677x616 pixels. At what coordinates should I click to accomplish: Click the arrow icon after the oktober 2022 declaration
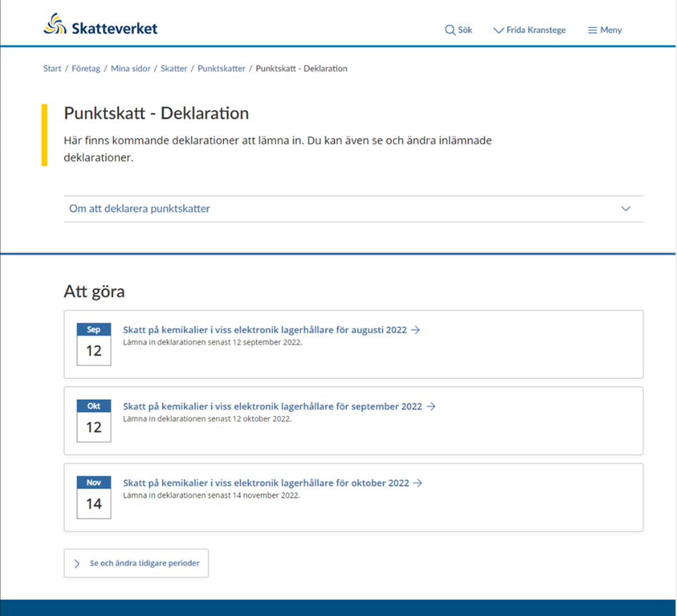[416, 483]
